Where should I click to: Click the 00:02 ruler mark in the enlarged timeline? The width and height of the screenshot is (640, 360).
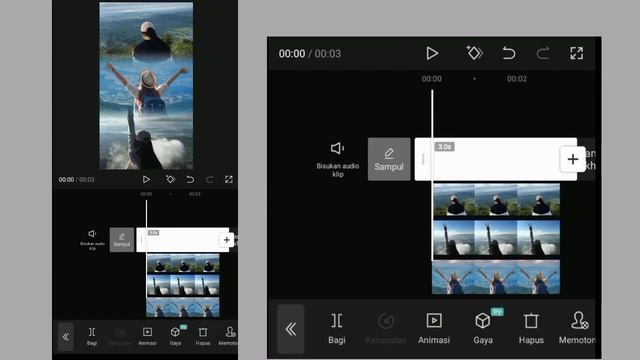click(517, 78)
